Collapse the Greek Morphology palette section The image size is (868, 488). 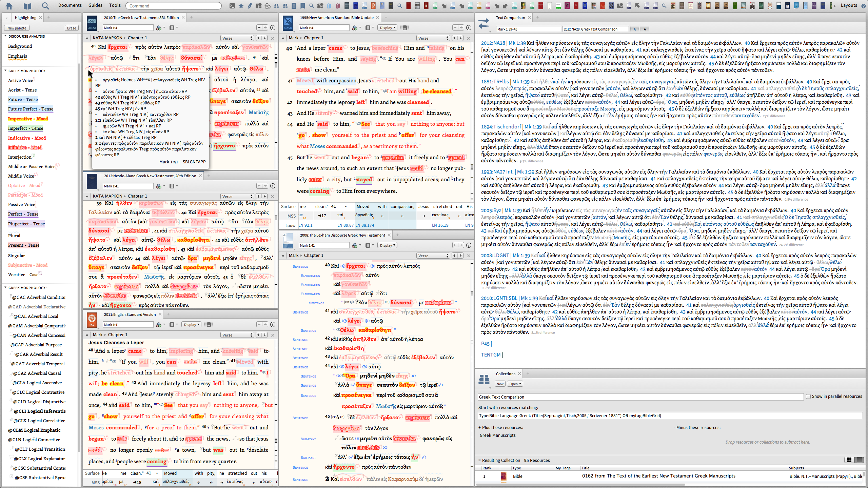(x=5, y=70)
